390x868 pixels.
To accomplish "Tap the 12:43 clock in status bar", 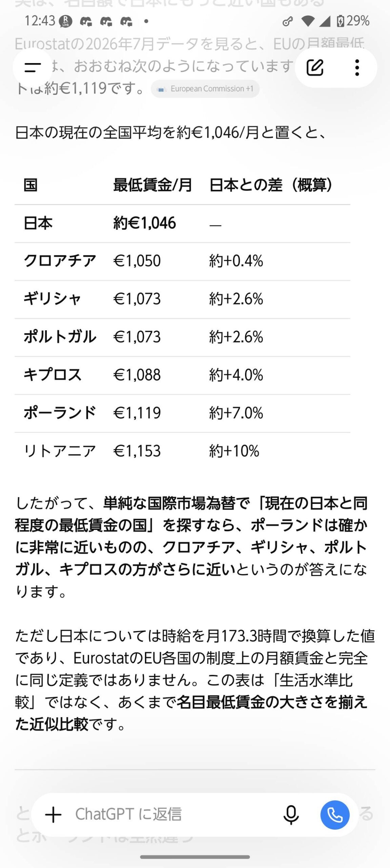I will [40, 21].
